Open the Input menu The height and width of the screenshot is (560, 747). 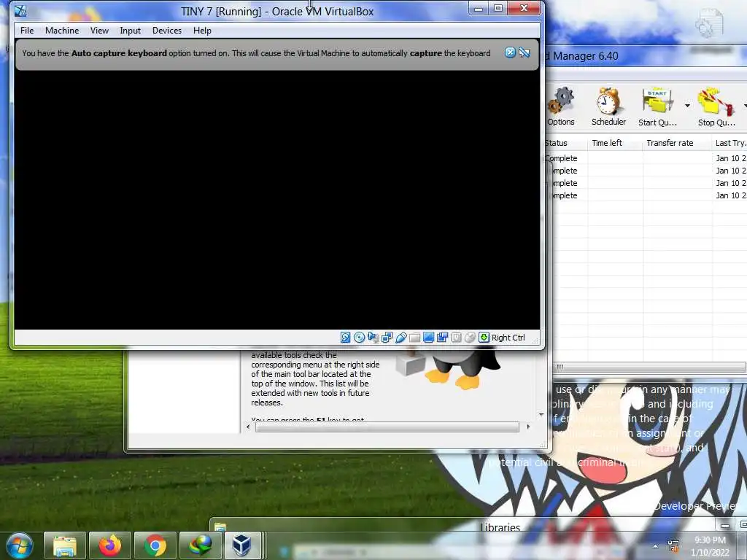(x=130, y=31)
